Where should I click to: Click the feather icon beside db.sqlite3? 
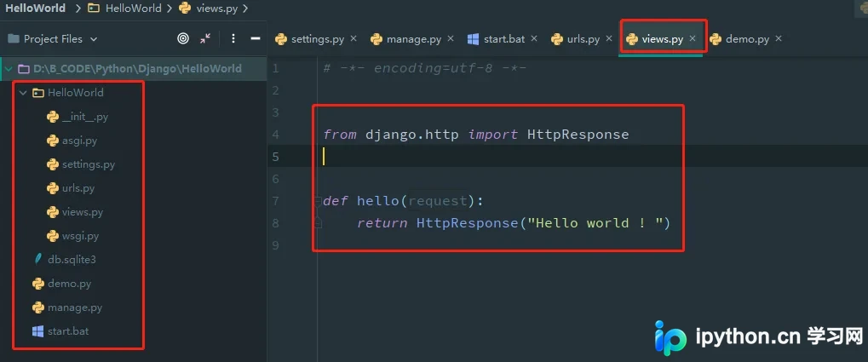38,259
